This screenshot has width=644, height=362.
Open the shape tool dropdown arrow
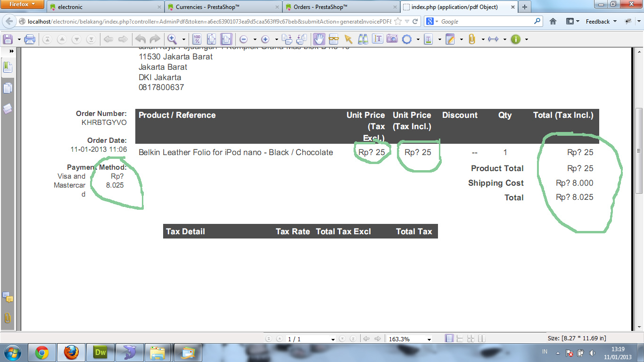tap(418, 39)
